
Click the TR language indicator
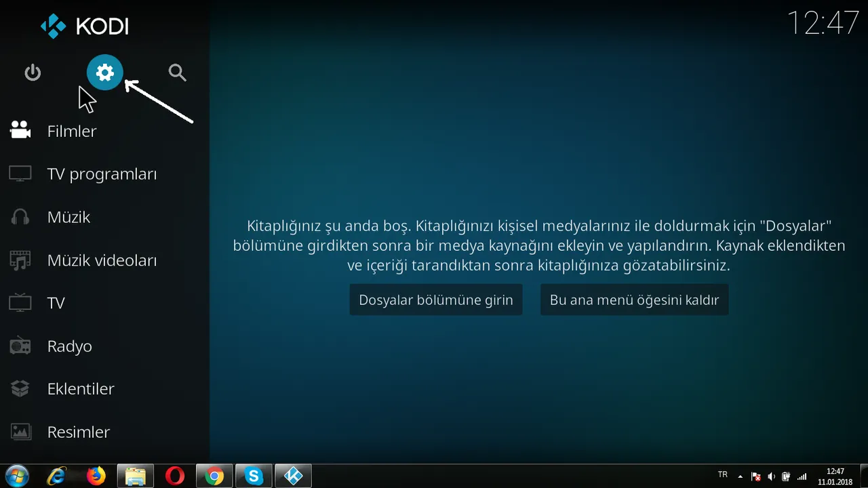(723, 474)
